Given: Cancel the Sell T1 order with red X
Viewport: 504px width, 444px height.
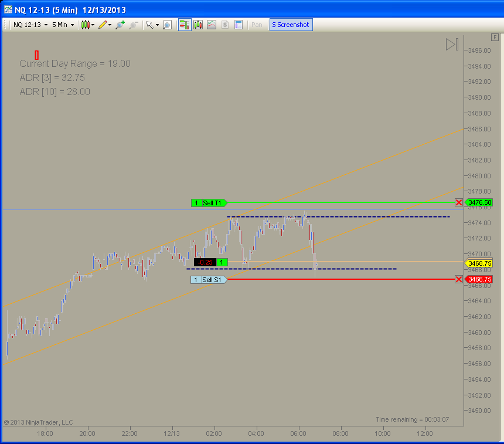Looking at the screenshot, I should click(x=459, y=202).
